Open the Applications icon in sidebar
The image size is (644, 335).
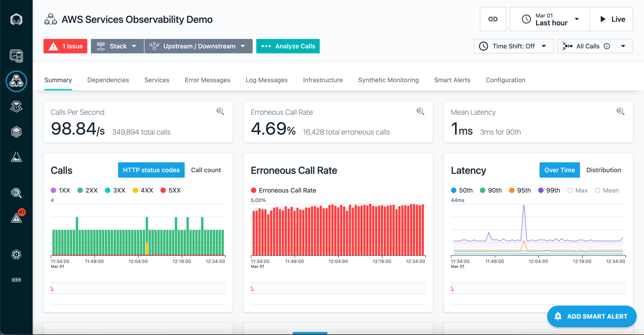[16, 81]
